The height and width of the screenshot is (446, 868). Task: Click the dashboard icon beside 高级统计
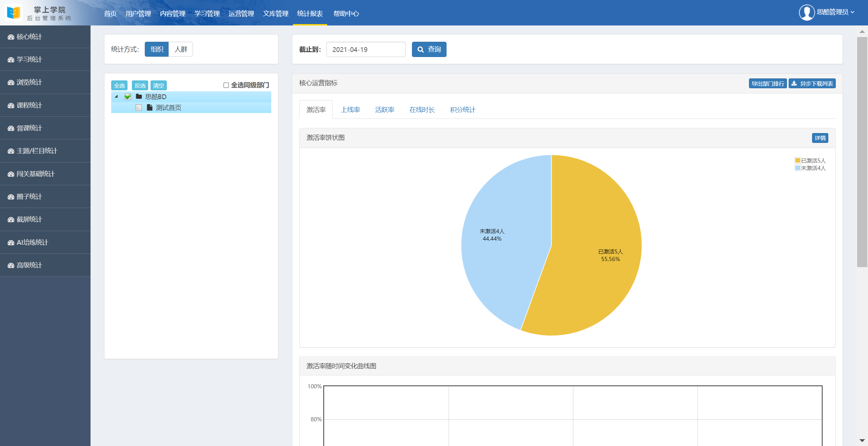pyautogui.click(x=11, y=265)
